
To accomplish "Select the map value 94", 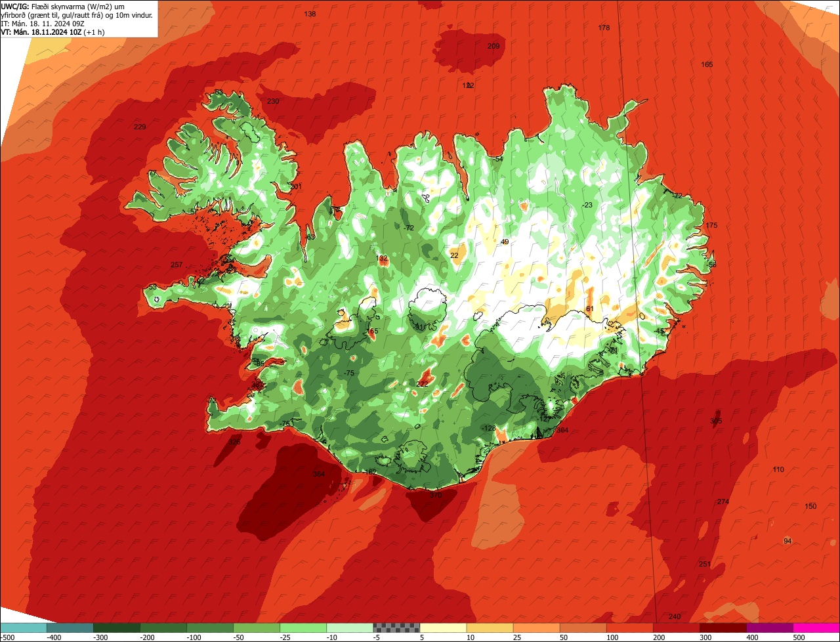I will (788, 541).
